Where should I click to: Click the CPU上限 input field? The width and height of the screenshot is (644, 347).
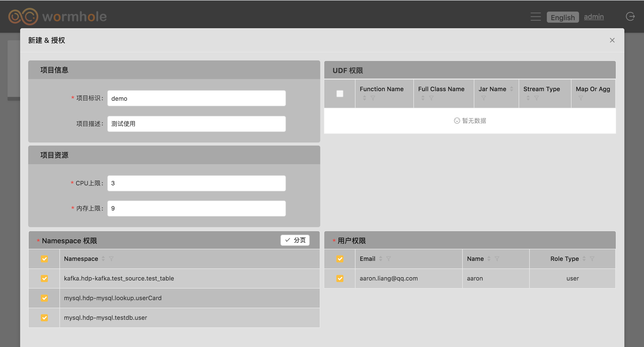196,183
